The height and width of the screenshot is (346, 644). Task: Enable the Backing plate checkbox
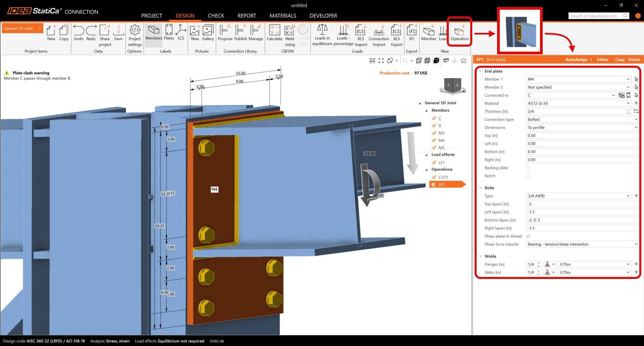pos(528,168)
